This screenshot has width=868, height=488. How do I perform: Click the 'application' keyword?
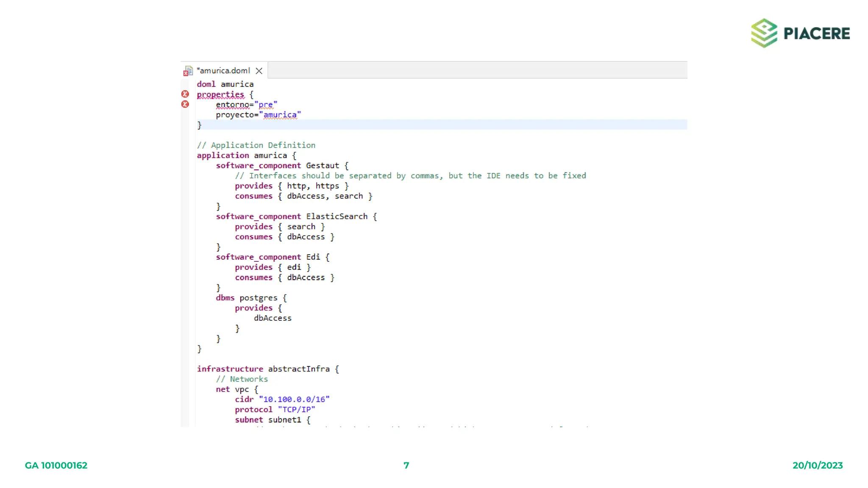coord(223,155)
